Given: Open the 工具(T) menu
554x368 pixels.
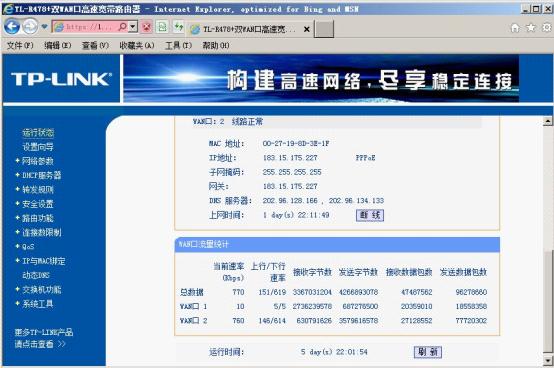Looking at the screenshot, I should point(178,46).
